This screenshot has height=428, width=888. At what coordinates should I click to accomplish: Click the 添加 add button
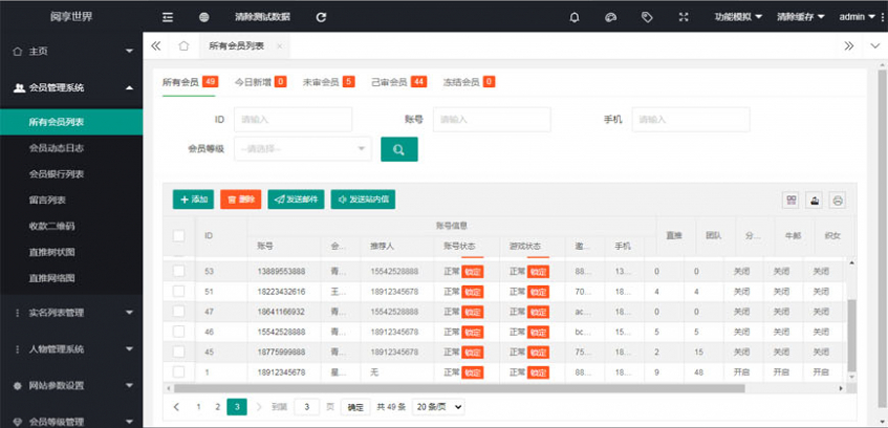(193, 199)
